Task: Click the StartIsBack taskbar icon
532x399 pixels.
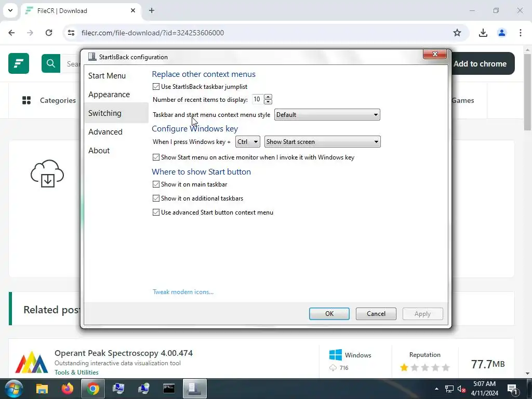Action: pyautogui.click(x=194, y=389)
